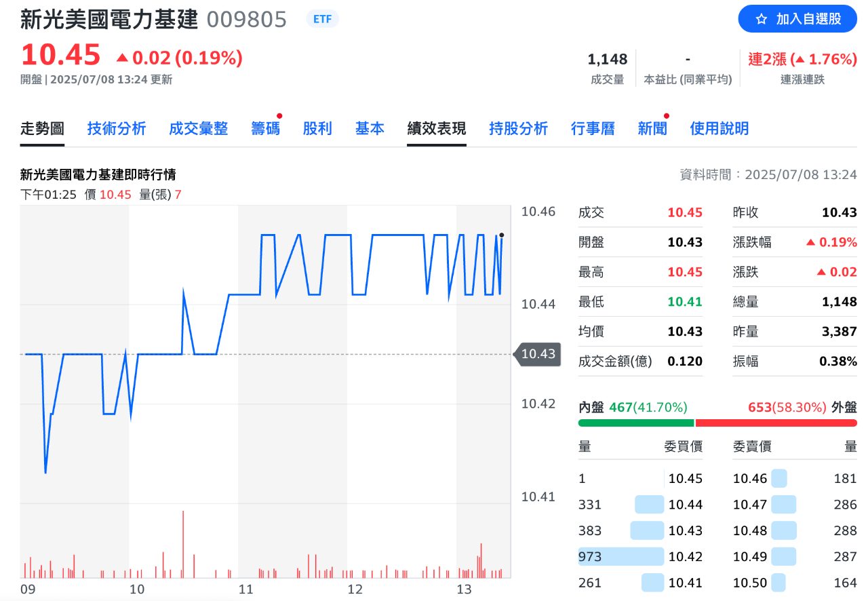868x601 pixels.
Task: Open the 使用說明 tab
Action: (x=719, y=128)
